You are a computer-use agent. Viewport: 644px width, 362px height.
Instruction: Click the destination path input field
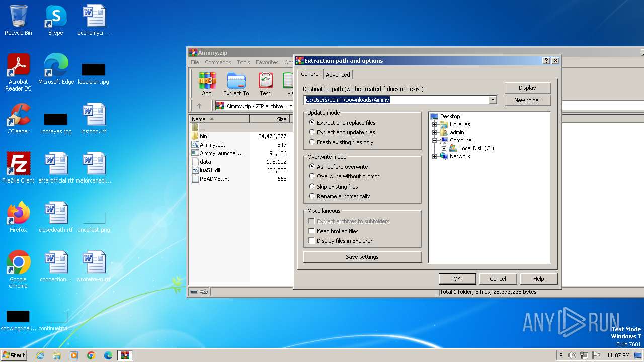point(396,100)
